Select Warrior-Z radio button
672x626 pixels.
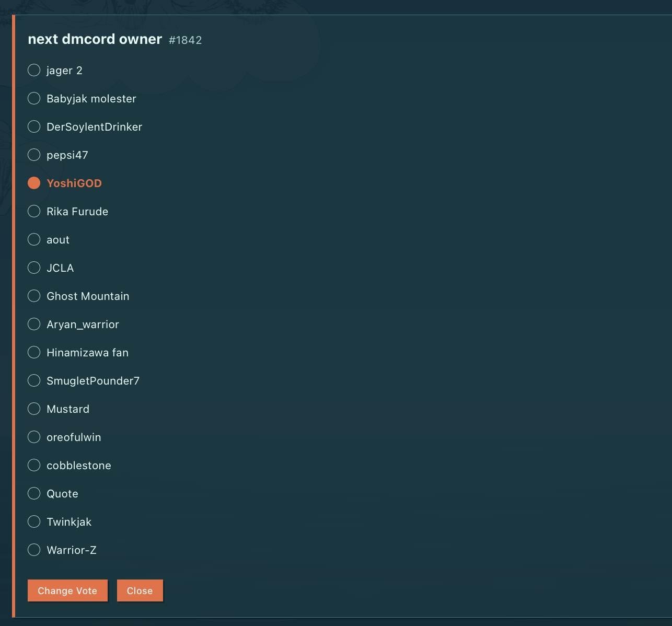click(x=34, y=550)
